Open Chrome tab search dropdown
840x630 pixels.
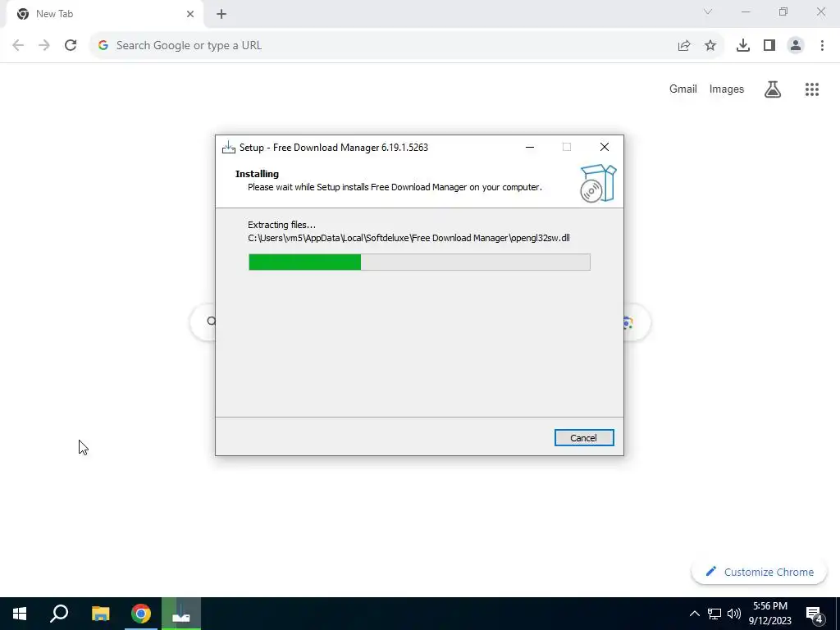(708, 11)
